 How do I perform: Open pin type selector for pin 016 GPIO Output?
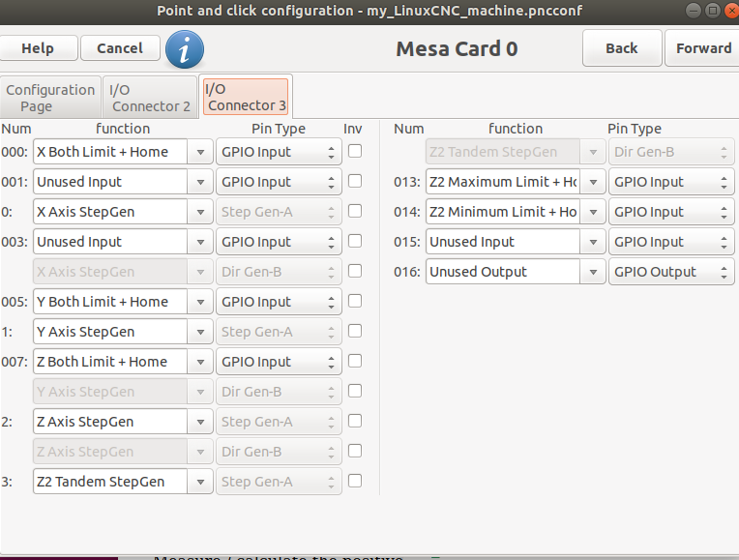(x=671, y=272)
